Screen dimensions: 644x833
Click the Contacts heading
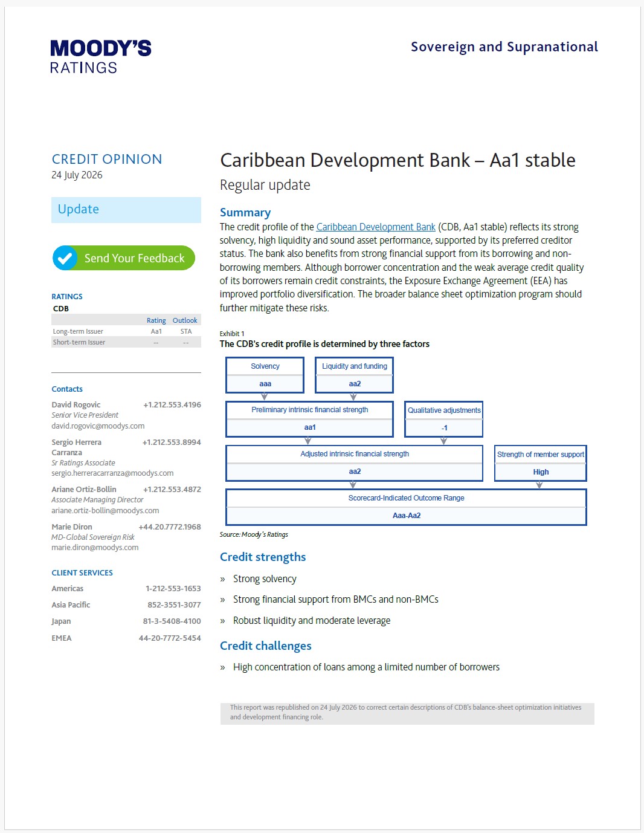point(67,389)
